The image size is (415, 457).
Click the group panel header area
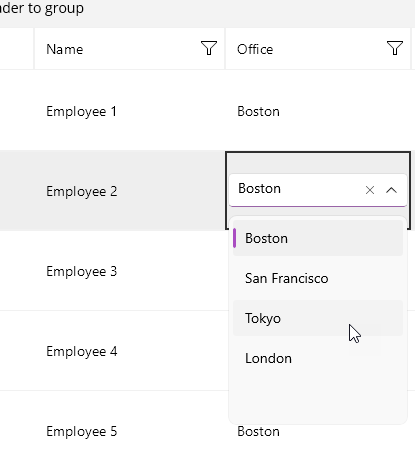(x=207, y=13)
